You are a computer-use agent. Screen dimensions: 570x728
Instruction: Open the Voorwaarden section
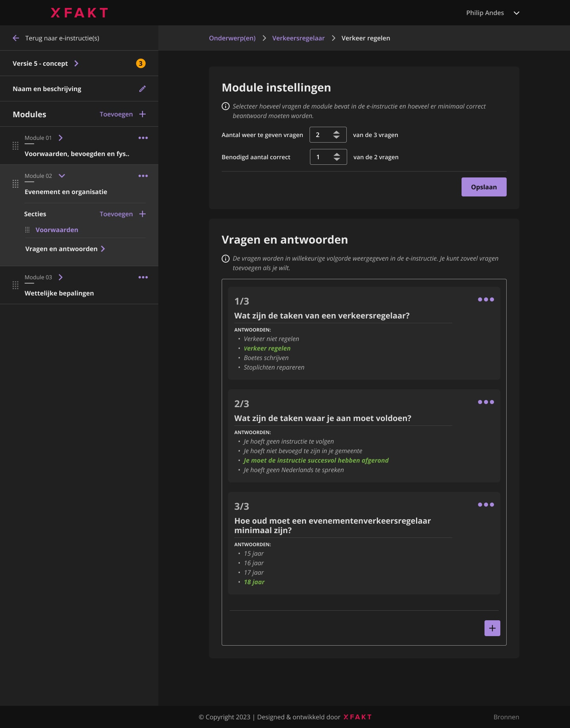coord(57,230)
